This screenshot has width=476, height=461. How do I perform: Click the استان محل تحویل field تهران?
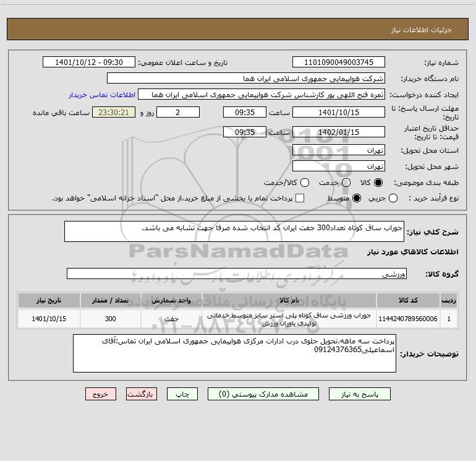coord(339,150)
